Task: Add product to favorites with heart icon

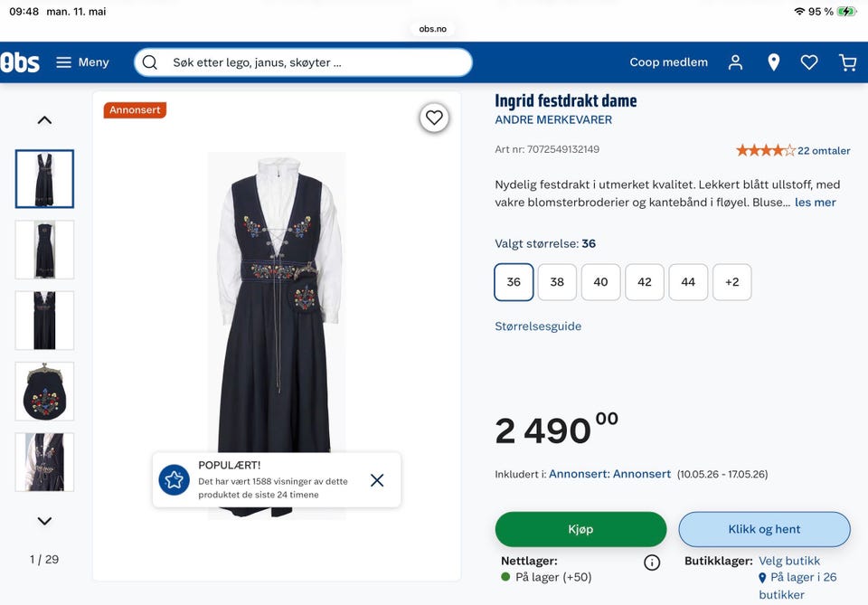Action: click(434, 118)
